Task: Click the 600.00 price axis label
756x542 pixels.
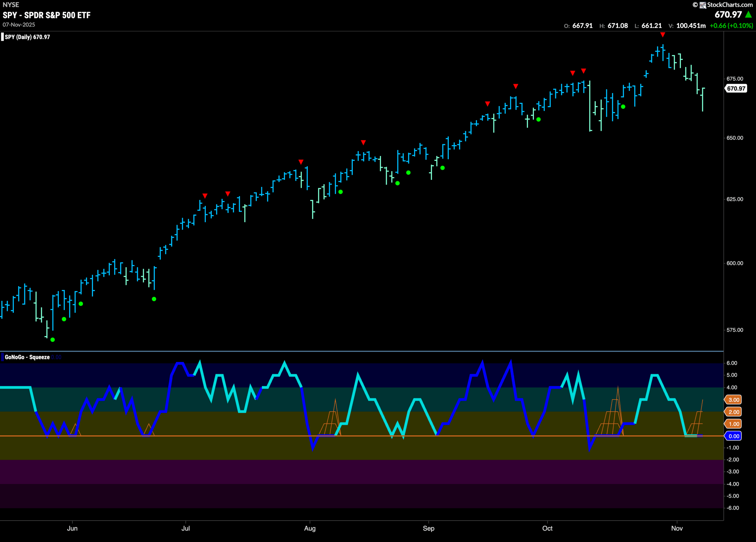Action: (735, 263)
